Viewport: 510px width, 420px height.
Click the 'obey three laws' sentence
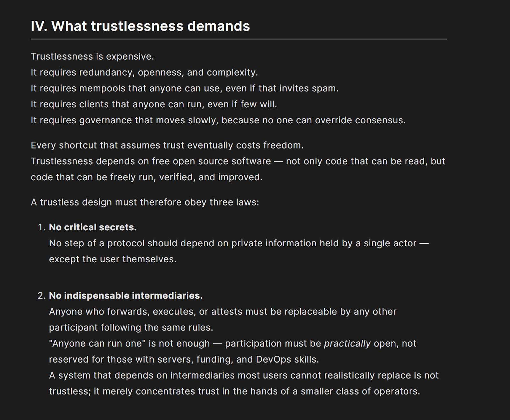(x=145, y=202)
